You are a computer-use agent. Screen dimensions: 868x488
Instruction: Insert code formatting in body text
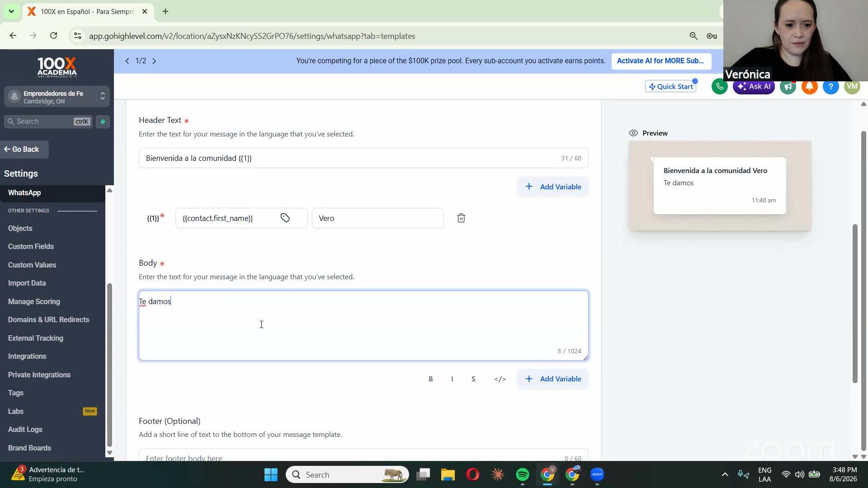pyautogui.click(x=500, y=379)
